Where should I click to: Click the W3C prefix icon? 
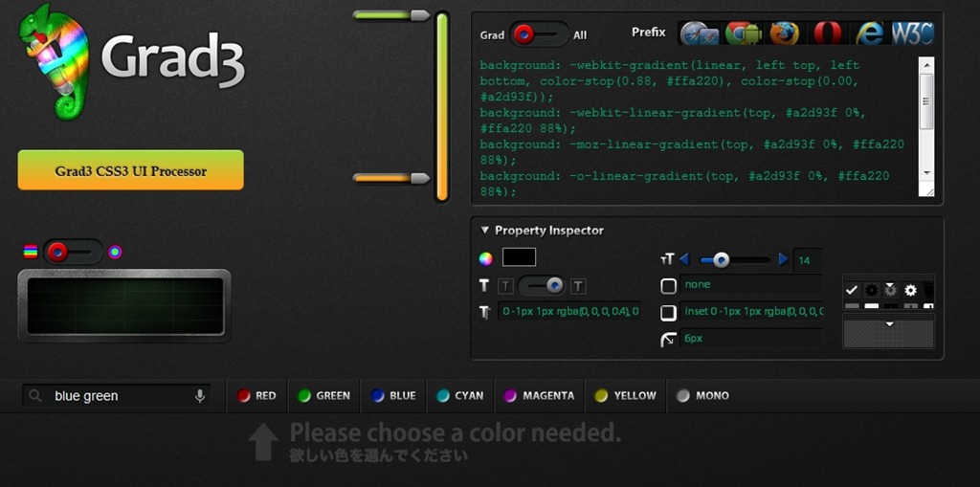pyautogui.click(x=912, y=34)
